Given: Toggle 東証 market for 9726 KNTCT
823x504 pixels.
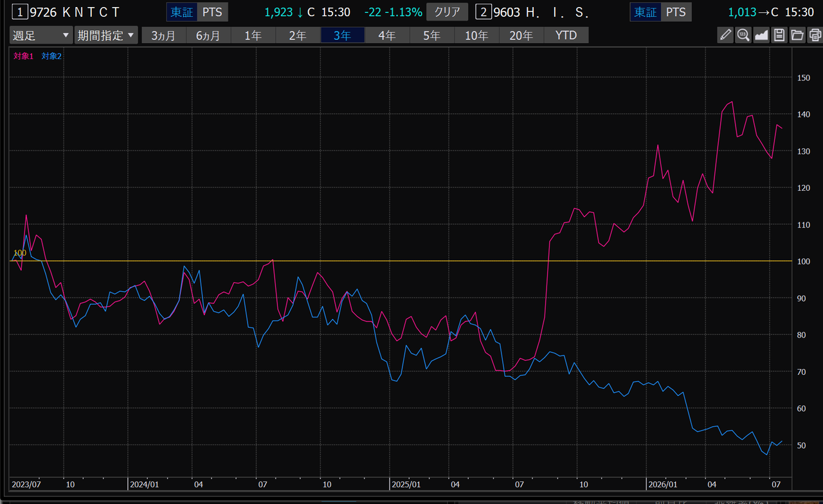Looking at the screenshot, I should [x=181, y=12].
